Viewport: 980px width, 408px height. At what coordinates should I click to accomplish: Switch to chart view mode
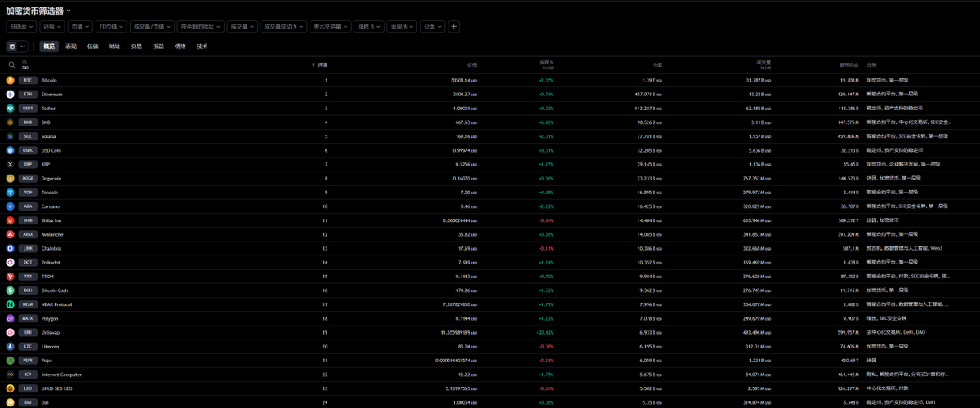[23, 47]
